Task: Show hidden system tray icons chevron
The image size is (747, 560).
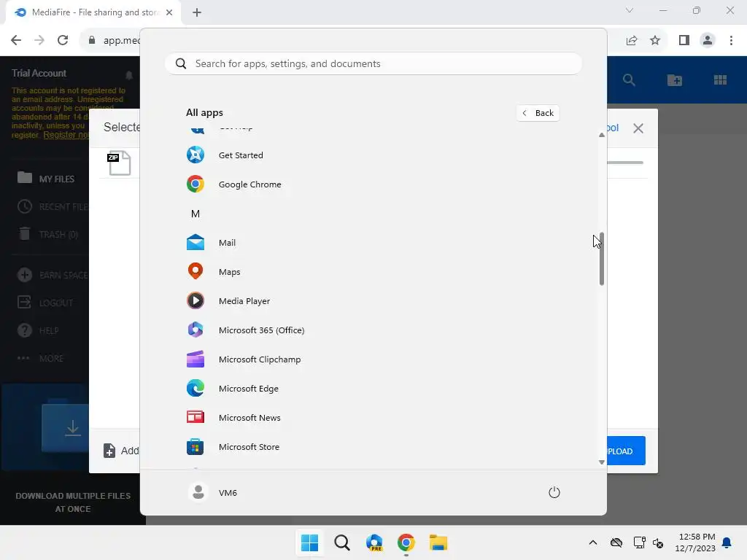Action: tap(593, 542)
